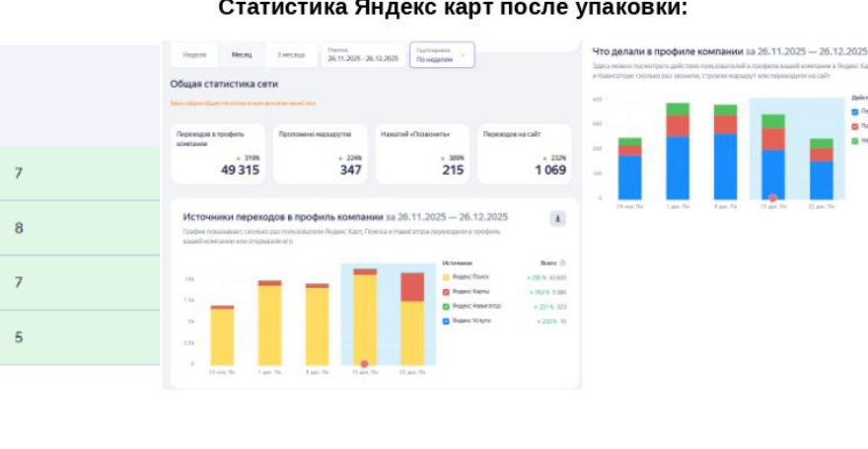Switch to the Неделя period tab
The height and width of the screenshot is (449, 868).
tap(194, 55)
